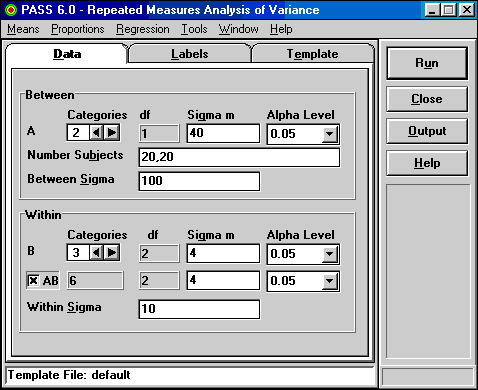Screen dimensions: 478x390
Task: Open Alpha Level dropdown for factor B
Action: [x=330, y=254]
